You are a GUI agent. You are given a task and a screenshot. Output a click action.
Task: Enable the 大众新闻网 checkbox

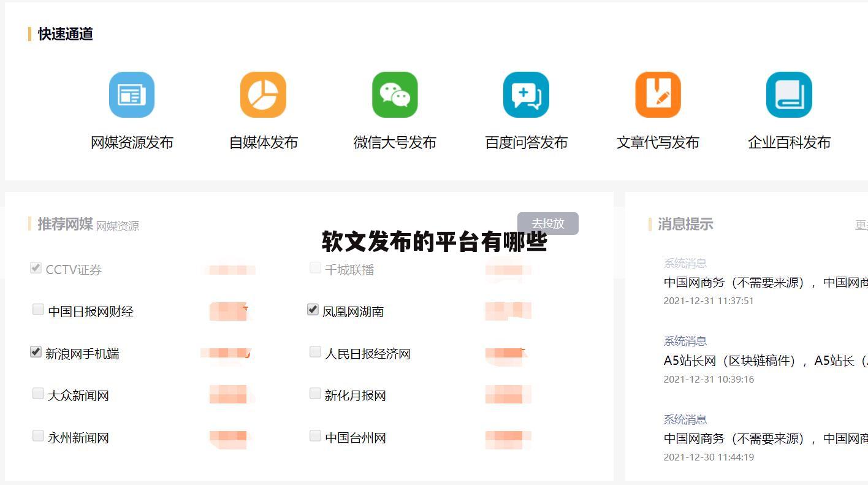pyautogui.click(x=37, y=393)
